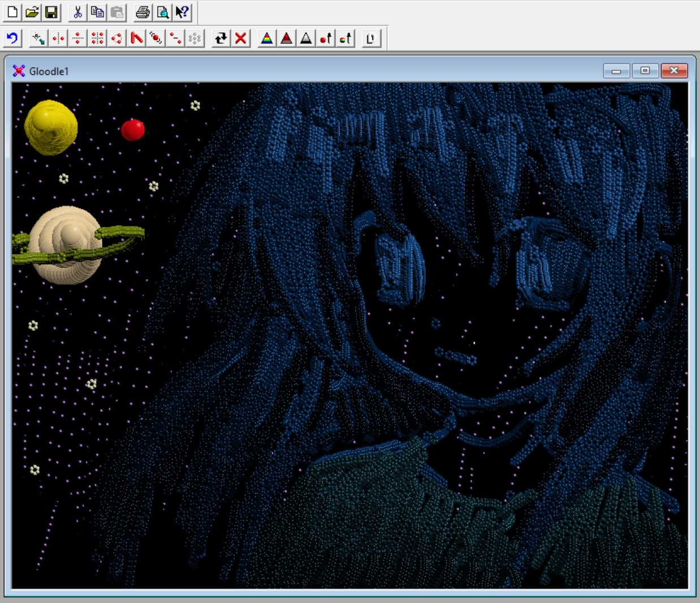Maximize the Gloodle1 child window
Viewport: 700px width, 603px height.
click(645, 71)
